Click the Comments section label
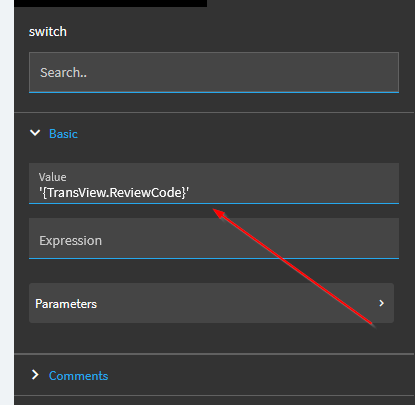The height and width of the screenshot is (405, 415). click(x=79, y=376)
